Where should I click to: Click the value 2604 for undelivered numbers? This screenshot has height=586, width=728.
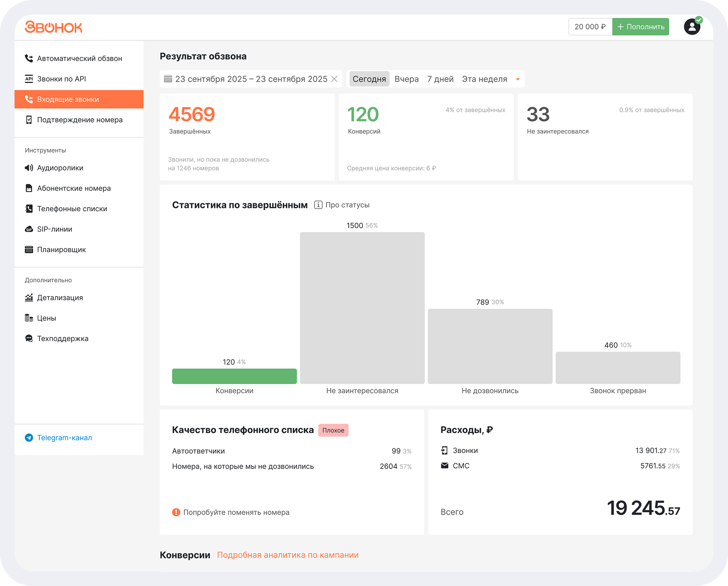(388, 466)
